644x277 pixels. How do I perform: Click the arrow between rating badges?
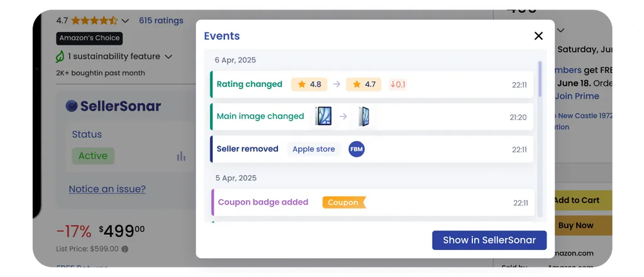point(337,84)
